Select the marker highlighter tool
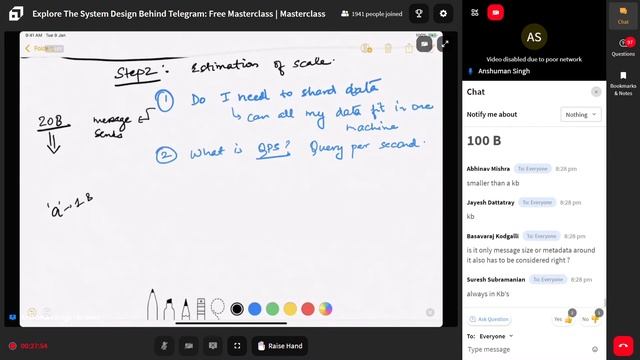 point(169,309)
